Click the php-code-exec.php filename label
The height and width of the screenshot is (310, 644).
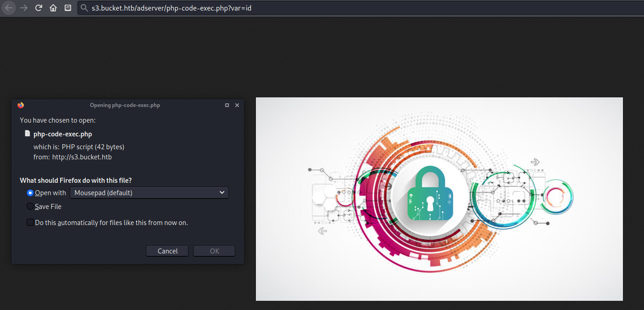tap(62, 134)
